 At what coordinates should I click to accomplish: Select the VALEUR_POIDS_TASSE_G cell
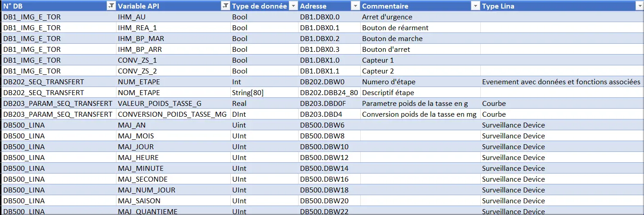[173, 103]
